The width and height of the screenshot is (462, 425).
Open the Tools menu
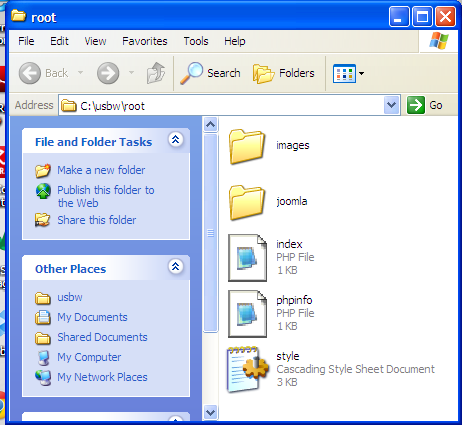(196, 41)
